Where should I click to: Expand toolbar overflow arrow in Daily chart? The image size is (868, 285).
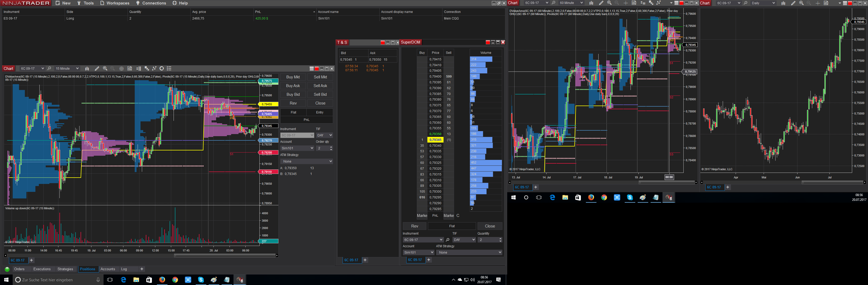pos(839,3)
